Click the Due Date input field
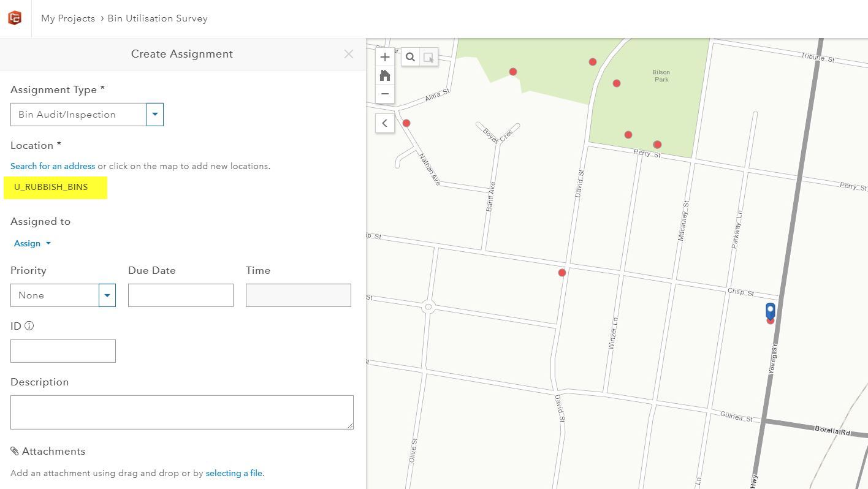The width and height of the screenshot is (868, 489). pos(180,295)
